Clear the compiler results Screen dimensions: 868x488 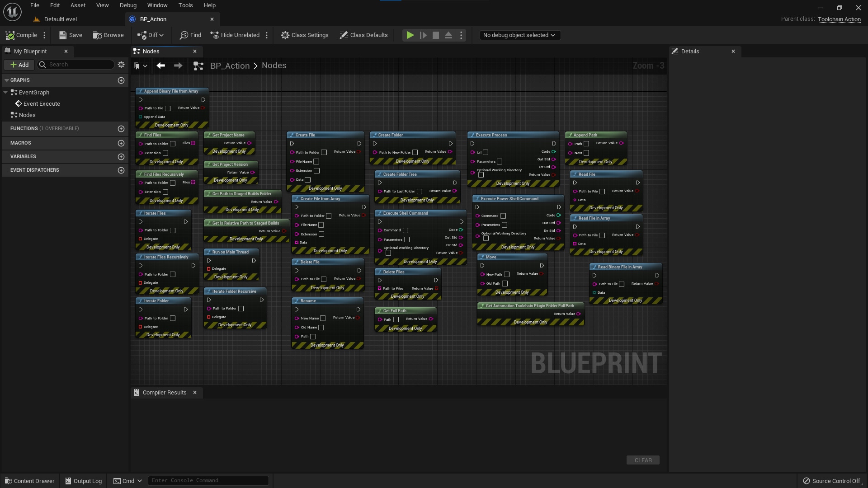click(643, 460)
